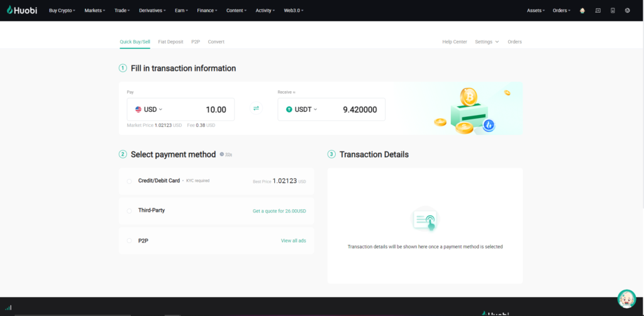The image size is (644, 316).
Task: Open the Help Center link
Action: tap(454, 42)
